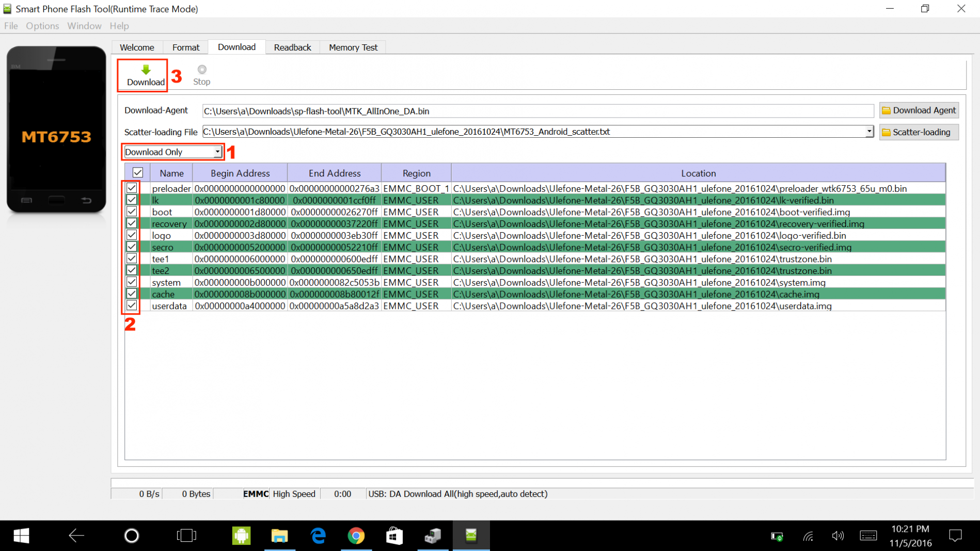Screen dimensions: 980x551
Task: Open Wi-Fi network tray icon
Action: pos(808,537)
